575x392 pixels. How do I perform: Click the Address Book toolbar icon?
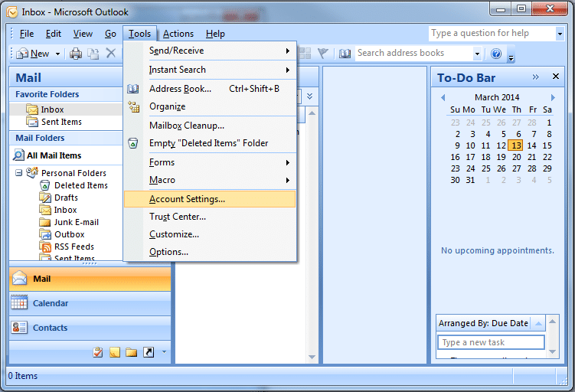tap(345, 54)
